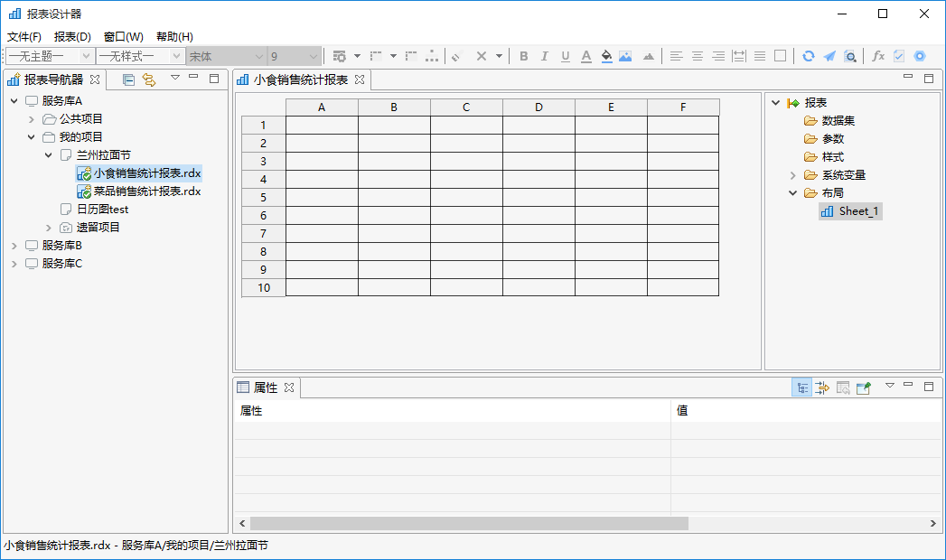Viewport: 946px width, 560px height.
Task: Click the eraser clear-format icon
Action: pyautogui.click(x=456, y=56)
